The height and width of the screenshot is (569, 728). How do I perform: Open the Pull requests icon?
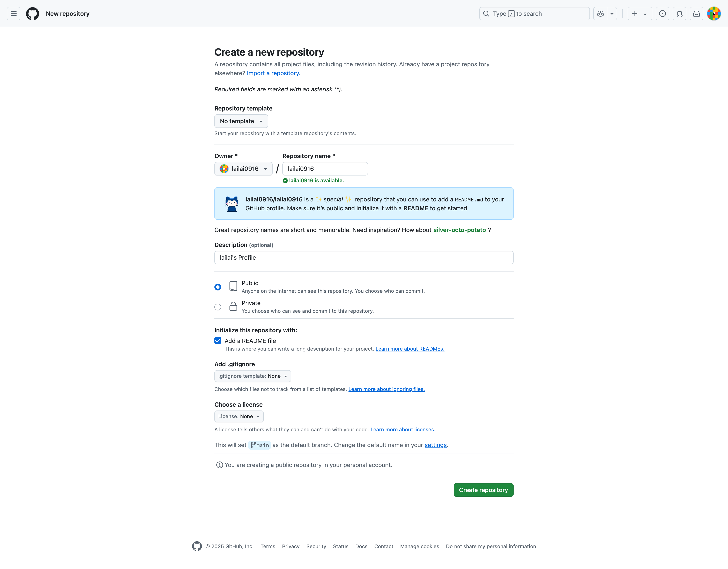[x=679, y=14]
